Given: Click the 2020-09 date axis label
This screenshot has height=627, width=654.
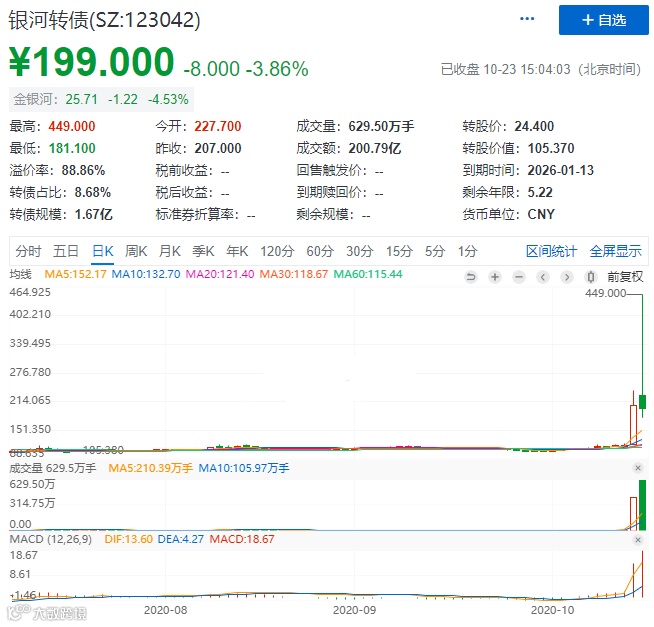Looking at the screenshot, I should pyautogui.click(x=355, y=610).
